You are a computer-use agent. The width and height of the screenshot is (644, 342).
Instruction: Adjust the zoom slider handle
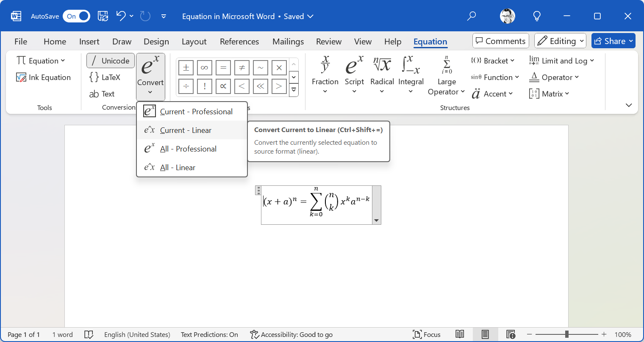point(566,334)
